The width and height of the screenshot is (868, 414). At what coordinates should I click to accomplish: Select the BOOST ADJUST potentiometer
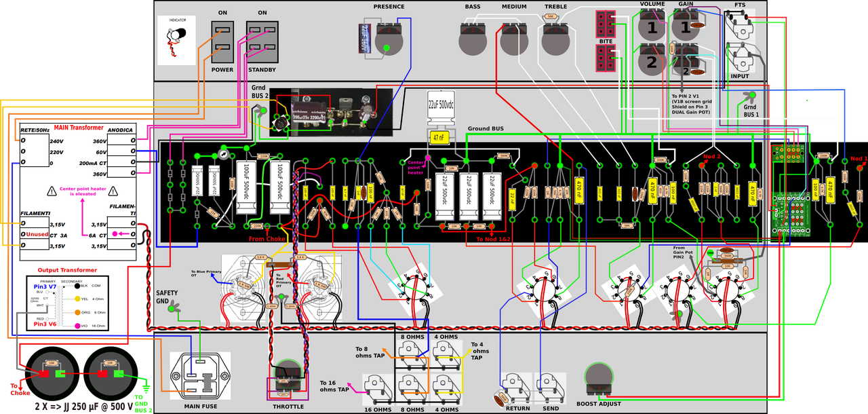(x=597, y=377)
